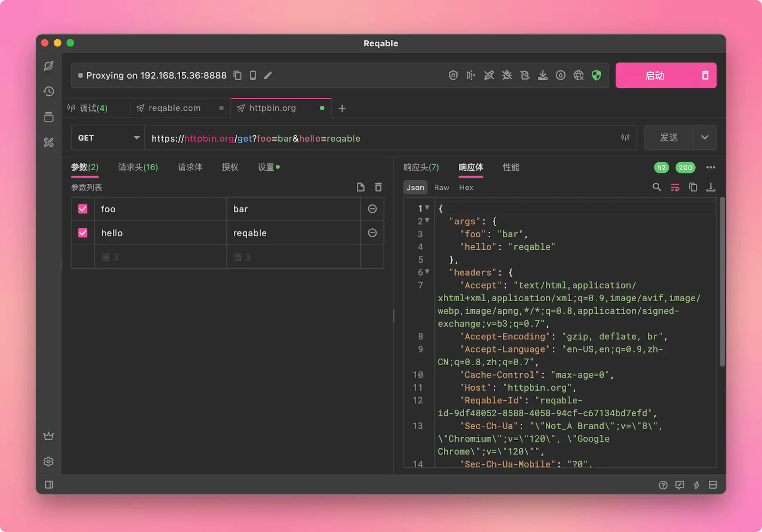Image resolution: width=762 pixels, height=532 pixels.
Task: Collapse the JSON root at line 1
Action: click(x=427, y=208)
